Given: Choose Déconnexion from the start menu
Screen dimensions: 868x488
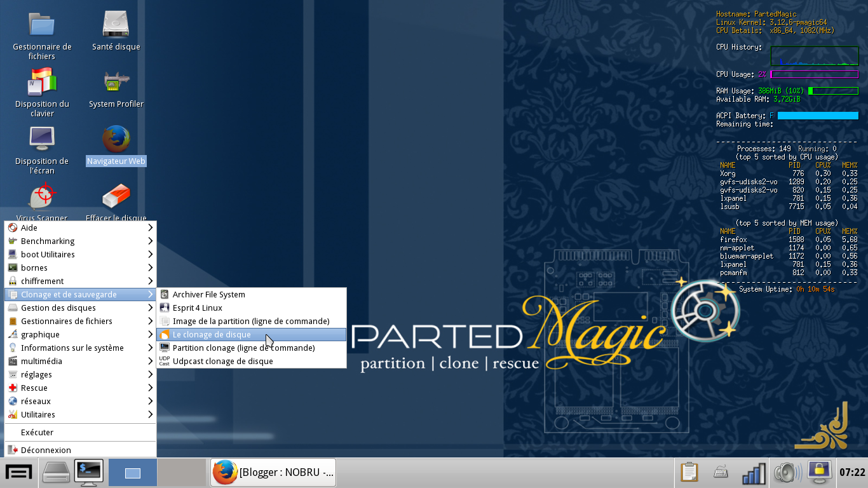Looking at the screenshot, I should (80, 450).
